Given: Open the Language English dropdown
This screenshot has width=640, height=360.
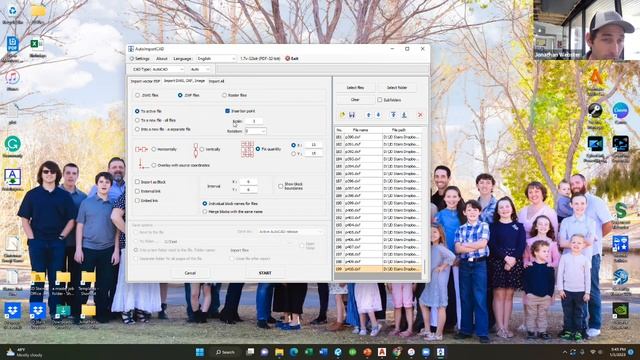Looking at the screenshot, I should click(216, 58).
